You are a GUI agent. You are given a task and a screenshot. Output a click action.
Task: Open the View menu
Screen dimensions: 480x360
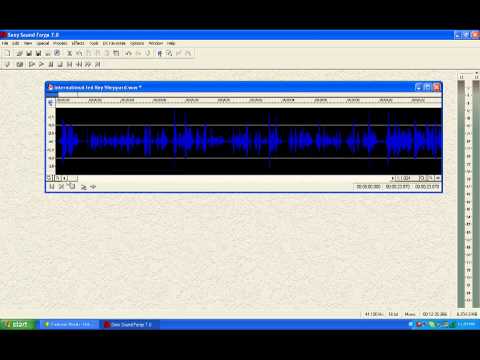tap(28, 43)
